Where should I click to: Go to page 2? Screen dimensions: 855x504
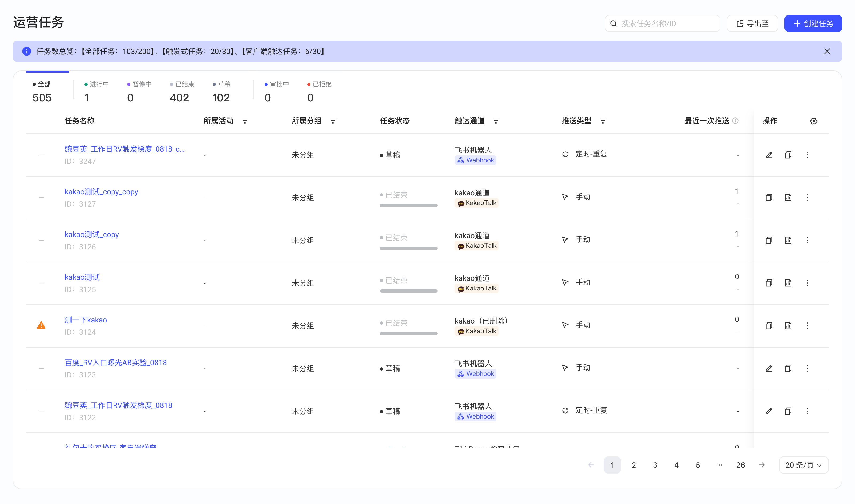[634, 465]
